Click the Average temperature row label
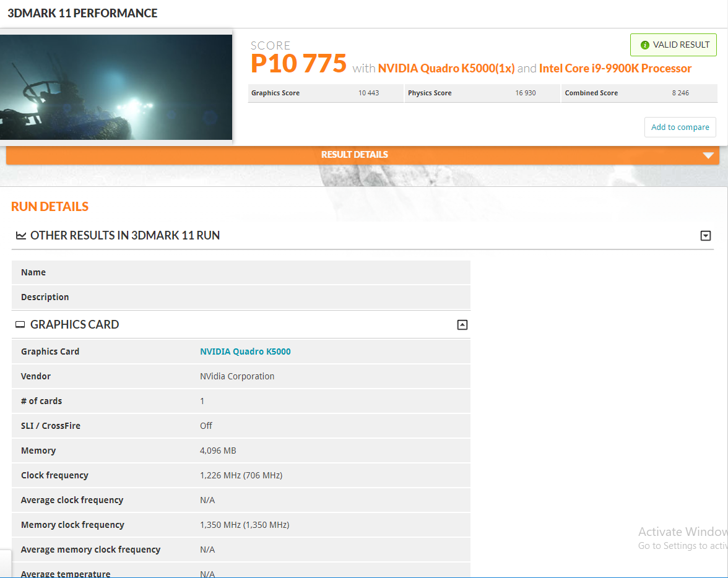728x578 pixels. click(x=66, y=574)
